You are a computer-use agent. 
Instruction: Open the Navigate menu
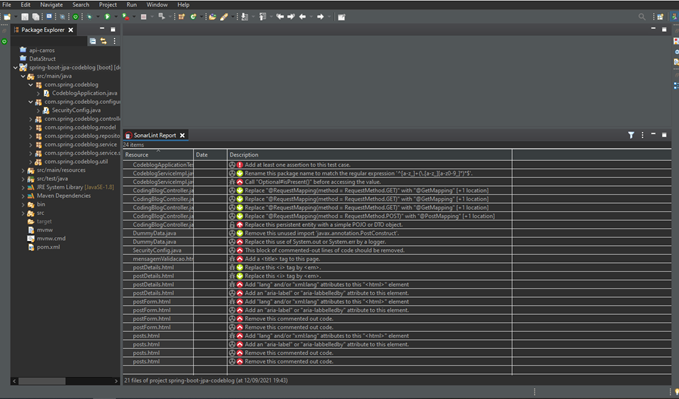click(x=52, y=5)
